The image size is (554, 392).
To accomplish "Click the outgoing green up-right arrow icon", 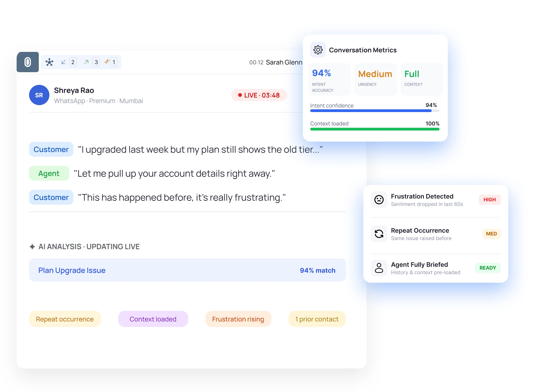I will point(86,62).
